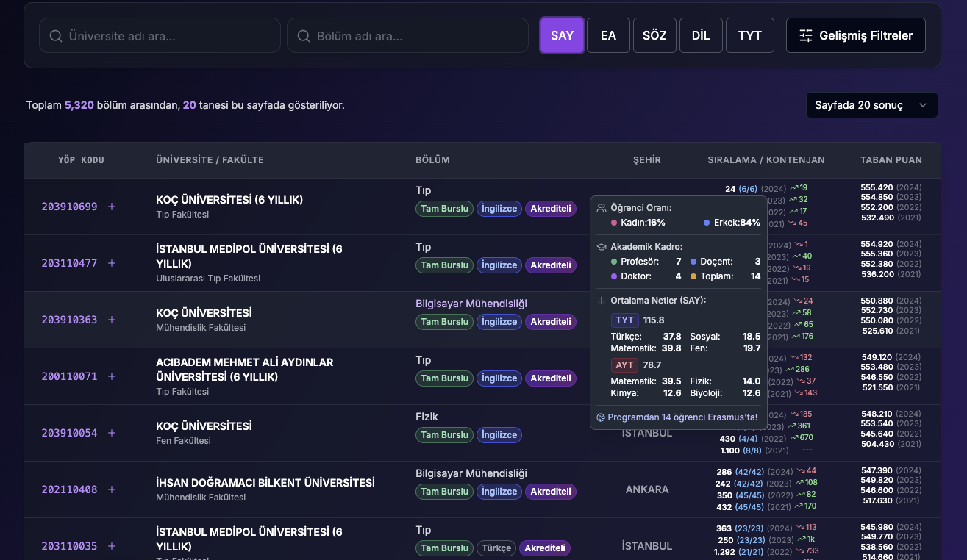Click the AYT 78.7 badge in tooltip
Image resolution: width=967 pixels, height=560 pixels.
tap(625, 365)
